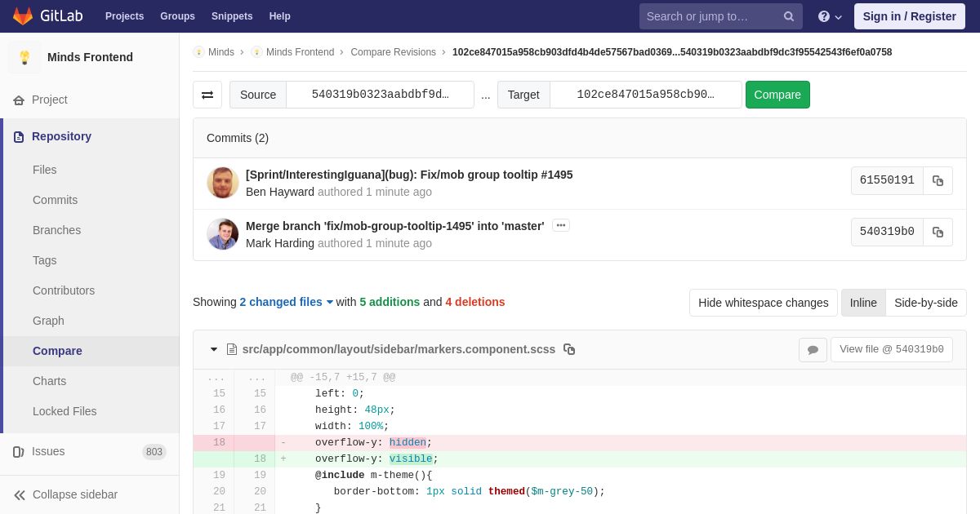Open the merge branch commit link
Screen dimensions: 980x514
pyautogui.click(x=395, y=226)
